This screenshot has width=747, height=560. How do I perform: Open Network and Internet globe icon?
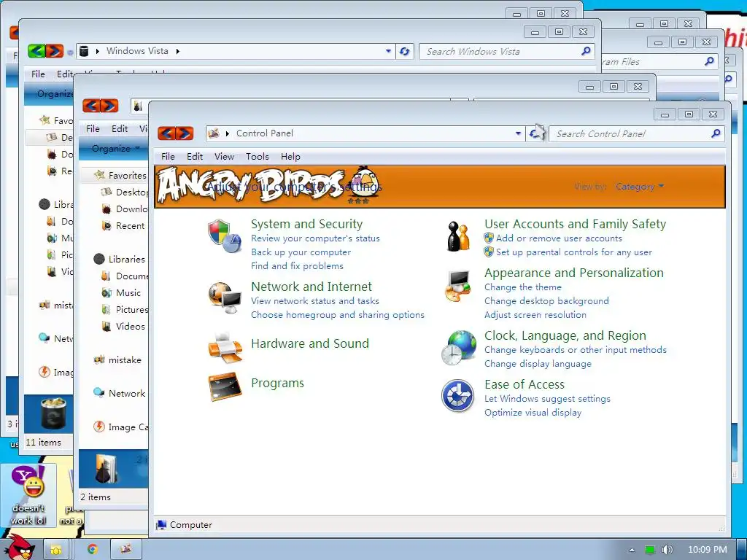[x=224, y=297]
